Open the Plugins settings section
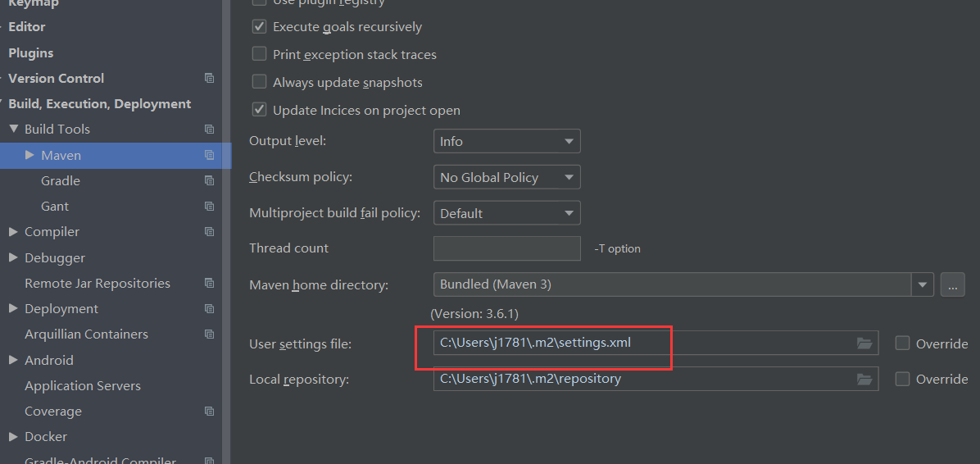The height and width of the screenshot is (464, 980). (x=30, y=52)
